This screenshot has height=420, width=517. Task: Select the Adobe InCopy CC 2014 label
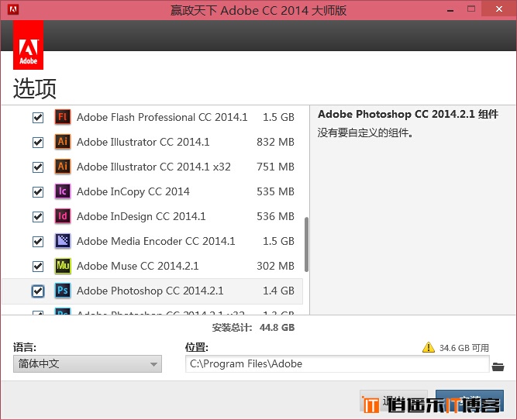coord(133,191)
